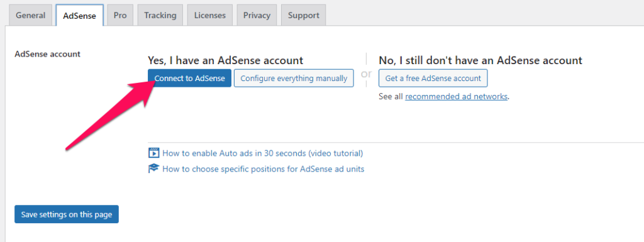Open the Pro tab

pyautogui.click(x=120, y=15)
